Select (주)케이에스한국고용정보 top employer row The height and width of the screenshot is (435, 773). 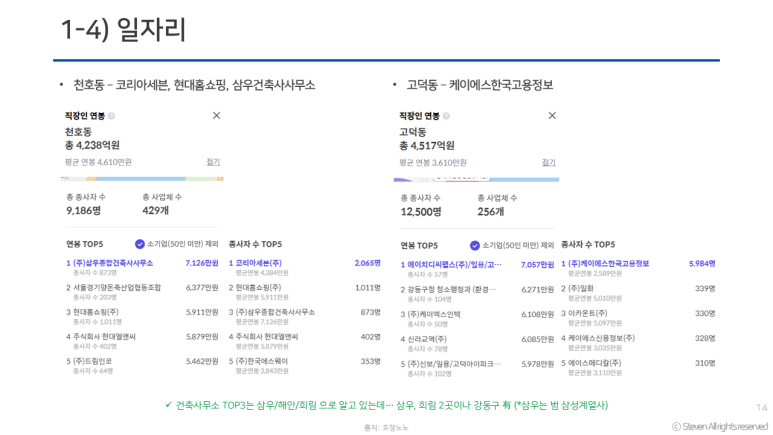pyautogui.click(x=638, y=268)
